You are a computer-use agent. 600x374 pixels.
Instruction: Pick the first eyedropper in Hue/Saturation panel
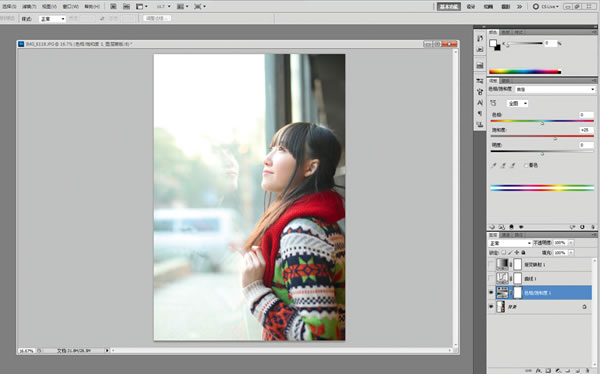[x=494, y=165]
